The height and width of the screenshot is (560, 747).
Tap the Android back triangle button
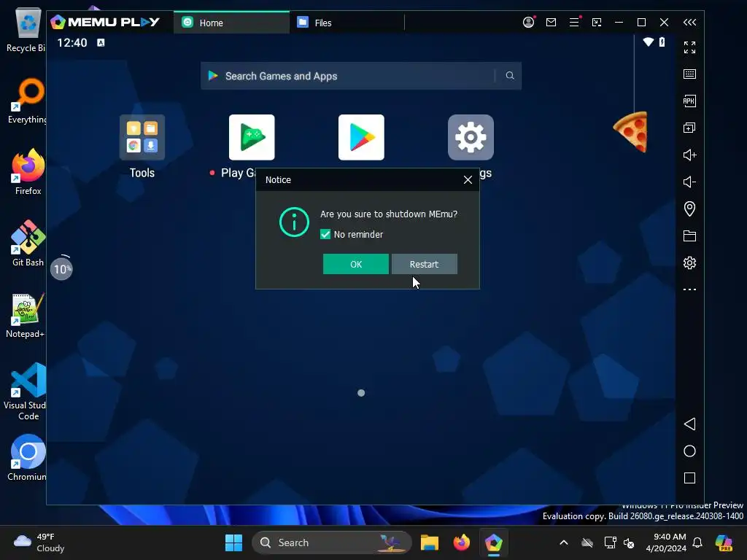[689, 424]
